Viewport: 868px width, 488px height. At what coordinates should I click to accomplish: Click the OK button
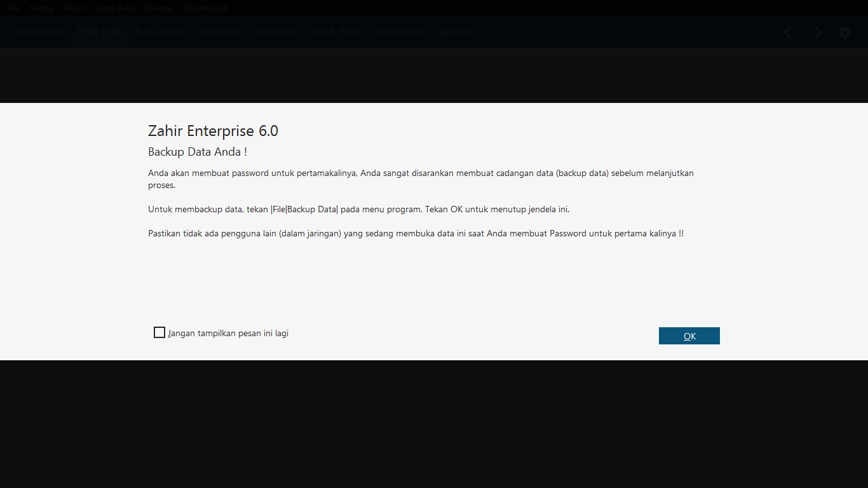tap(689, 335)
